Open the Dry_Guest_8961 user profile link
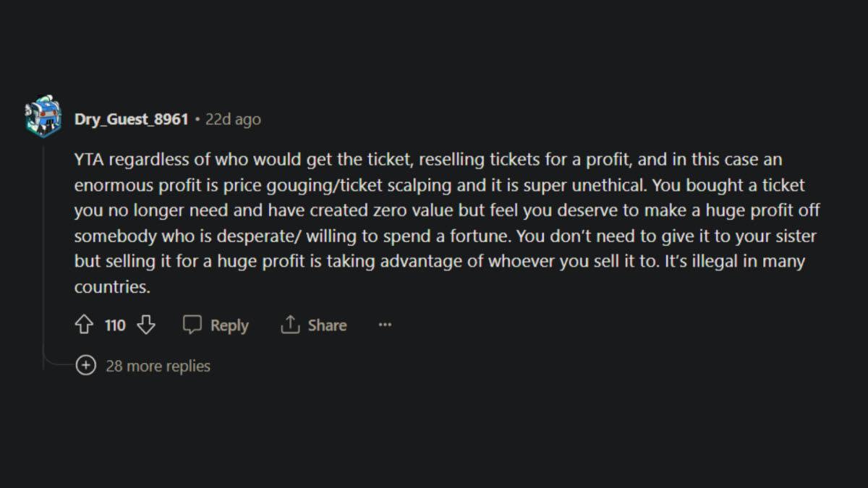Image resolution: width=868 pixels, height=488 pixels. point(131,119)
